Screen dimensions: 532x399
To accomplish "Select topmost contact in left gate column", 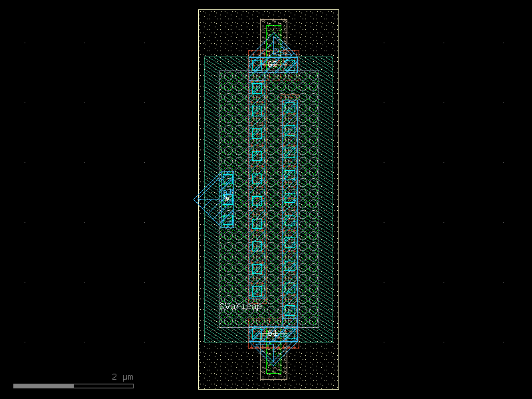I will click(x=257, y=88).
